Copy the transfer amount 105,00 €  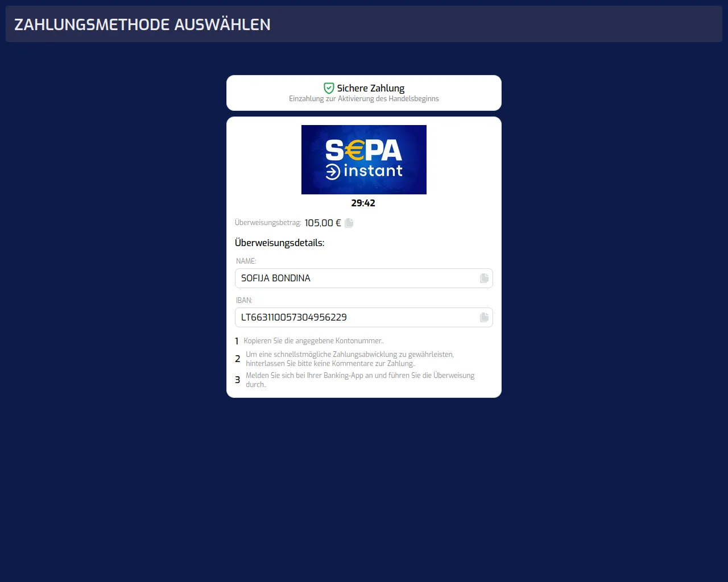pos(349,223)
